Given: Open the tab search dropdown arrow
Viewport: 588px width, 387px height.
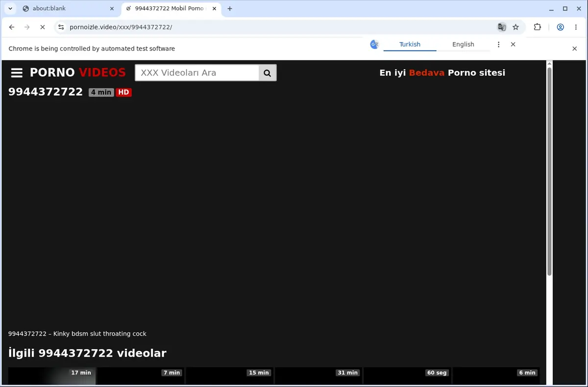Looking at the screenshot, I should [x=10, y=8].
